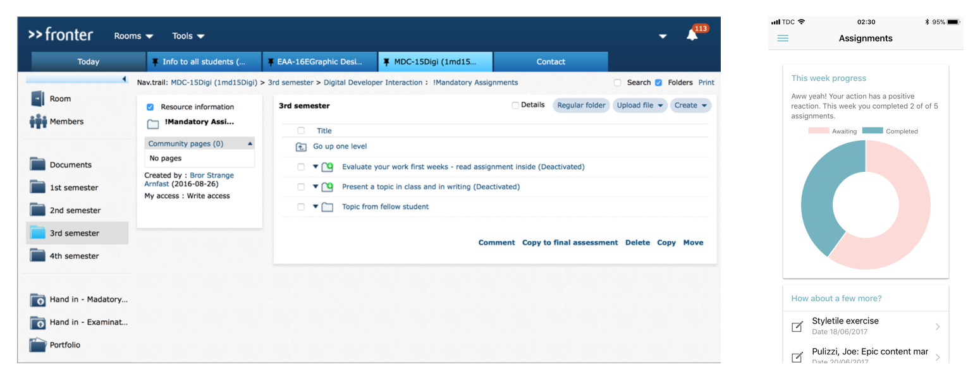Toggle the Search checkbox
Viewport: 980px width, 379px height.
(x=617, y=83)
